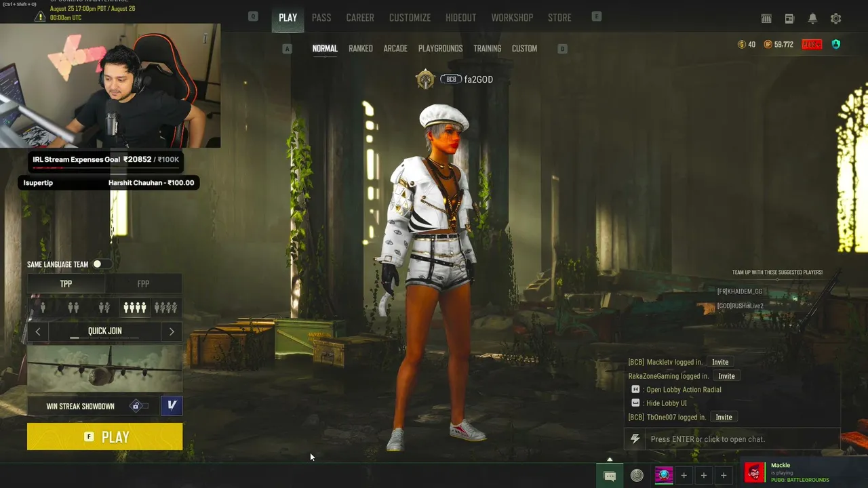Open the radar icon in bottom bar
This screenshot has height=488, width=868.
[637, 476]
